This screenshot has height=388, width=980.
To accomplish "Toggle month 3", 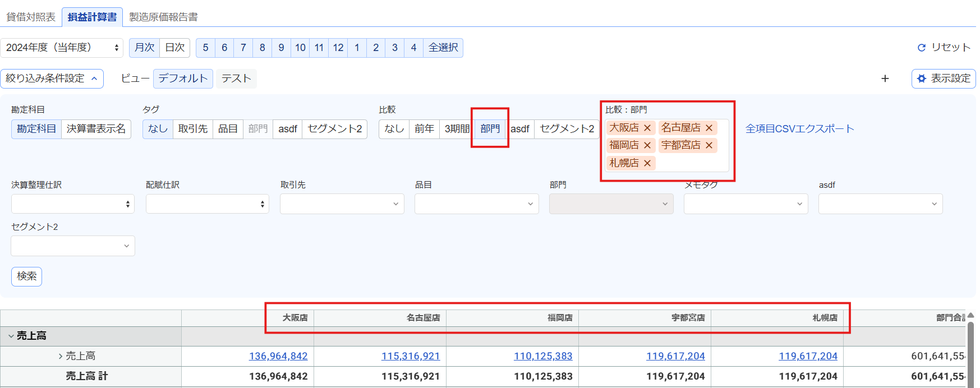I will click(x=395, y=48).
